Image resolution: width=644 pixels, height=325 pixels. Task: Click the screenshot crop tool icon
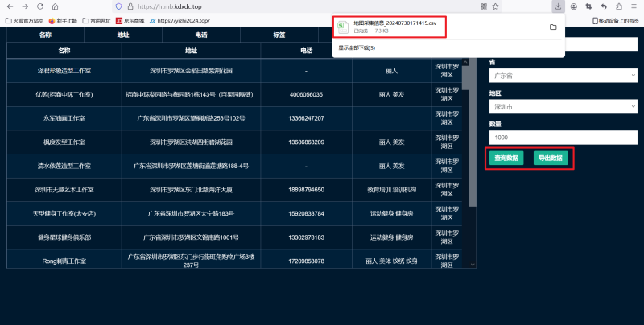coord(588,6)
